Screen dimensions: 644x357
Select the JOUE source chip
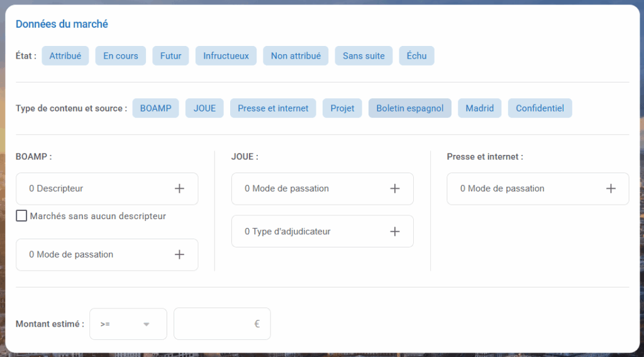coord(204,108)
